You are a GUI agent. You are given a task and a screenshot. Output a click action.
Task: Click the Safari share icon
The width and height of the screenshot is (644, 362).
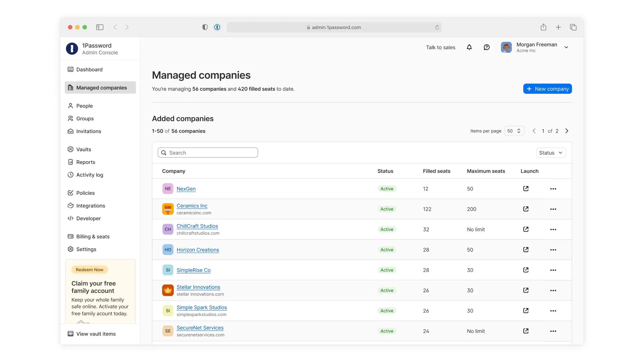pos(543,27)
